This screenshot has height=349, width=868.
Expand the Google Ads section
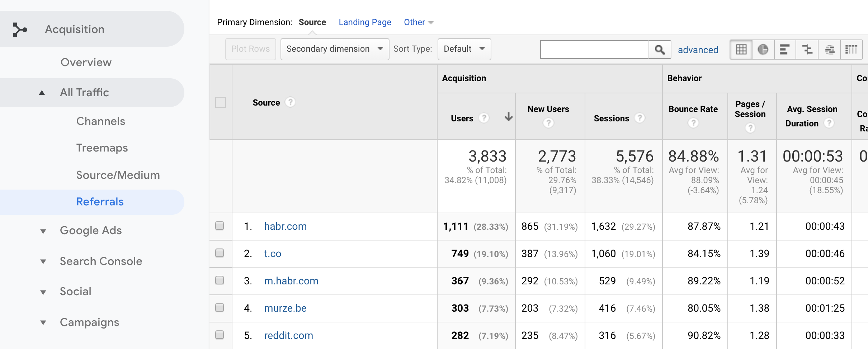(91, 231)
